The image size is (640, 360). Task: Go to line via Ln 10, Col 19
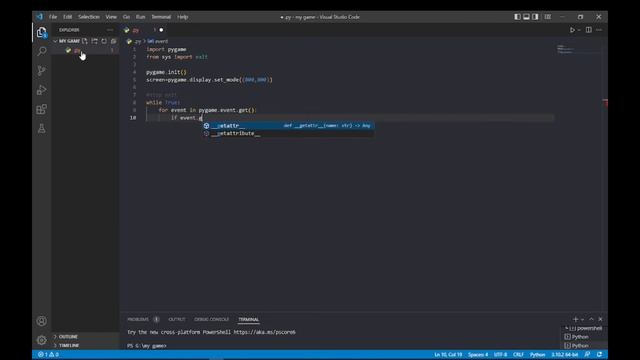pos(448,355)
